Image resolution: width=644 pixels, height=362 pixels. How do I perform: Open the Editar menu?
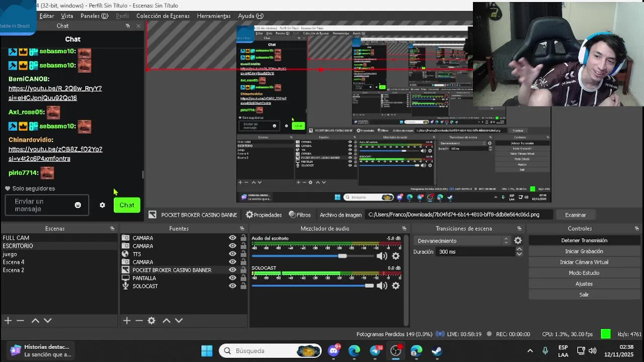pyautogui.click(x=47, y=16)
